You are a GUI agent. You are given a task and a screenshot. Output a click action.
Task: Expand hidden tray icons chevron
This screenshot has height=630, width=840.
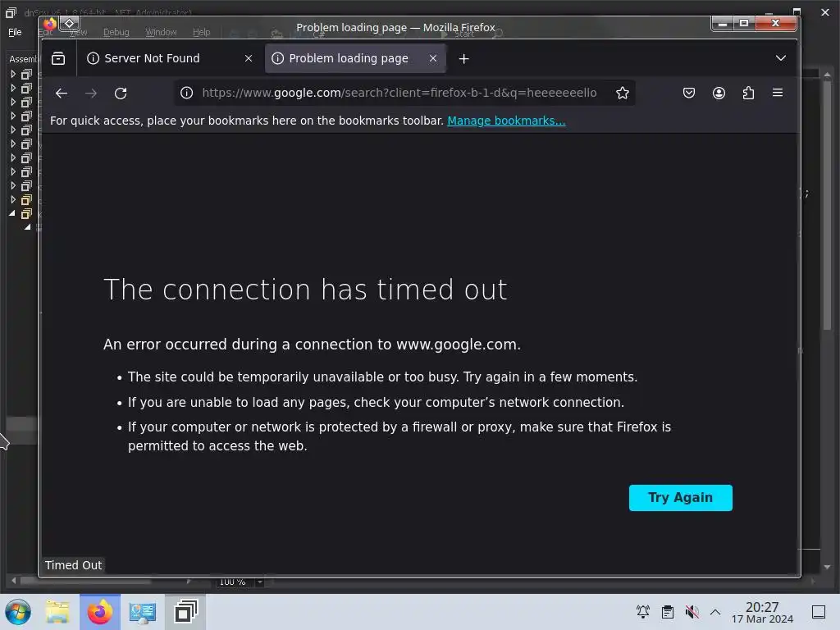point(715,611)
